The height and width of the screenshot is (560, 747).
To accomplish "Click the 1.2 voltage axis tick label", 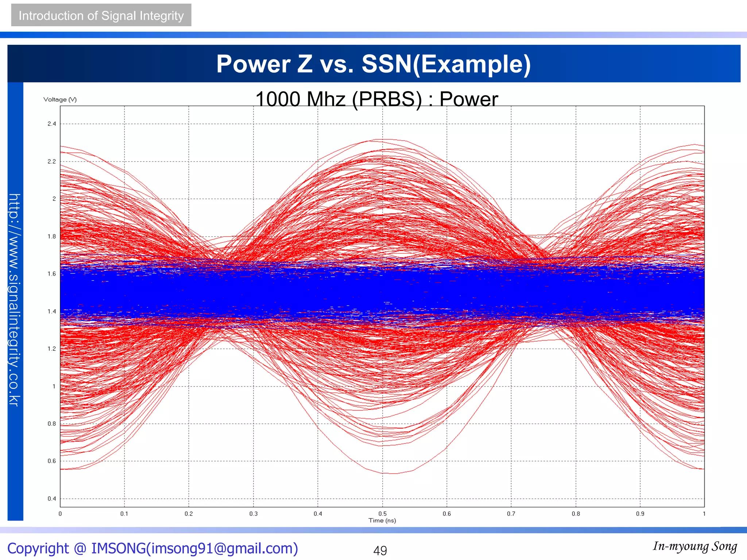I will (52, 349).
